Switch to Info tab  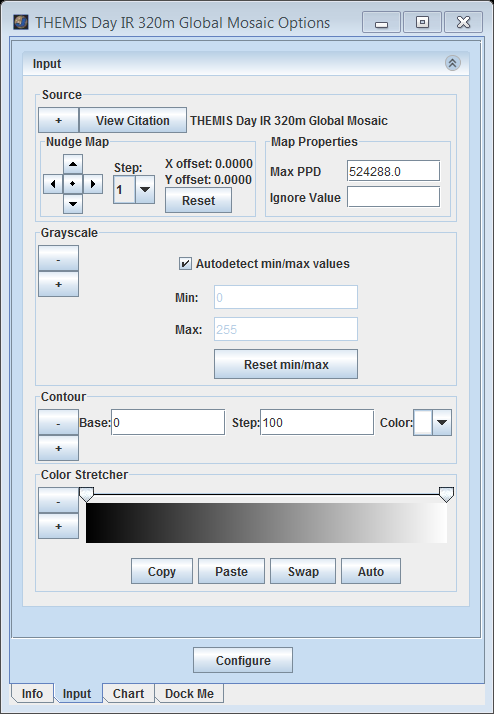tap(32, 694)
